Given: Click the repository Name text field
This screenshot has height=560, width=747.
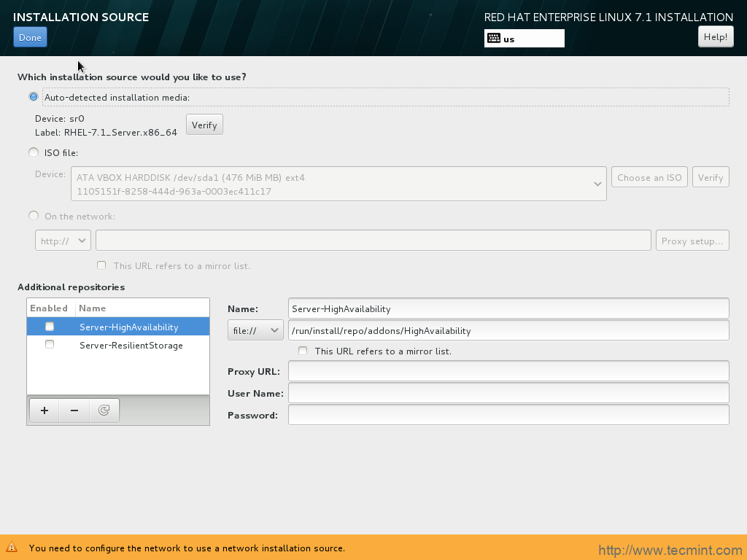Looking at the screenshot, I should [x=508, y=308].
